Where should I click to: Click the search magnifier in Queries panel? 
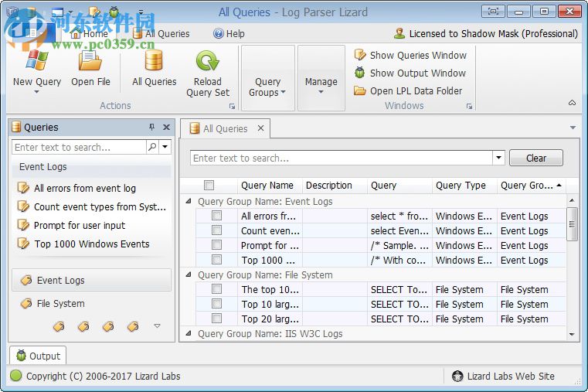[x=152, y=147]
